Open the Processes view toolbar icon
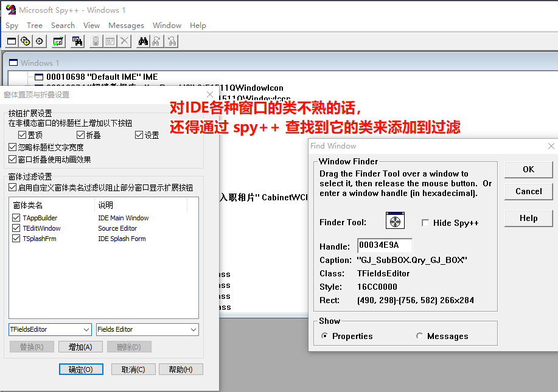 pyautogui.click(x=26, y=41)
